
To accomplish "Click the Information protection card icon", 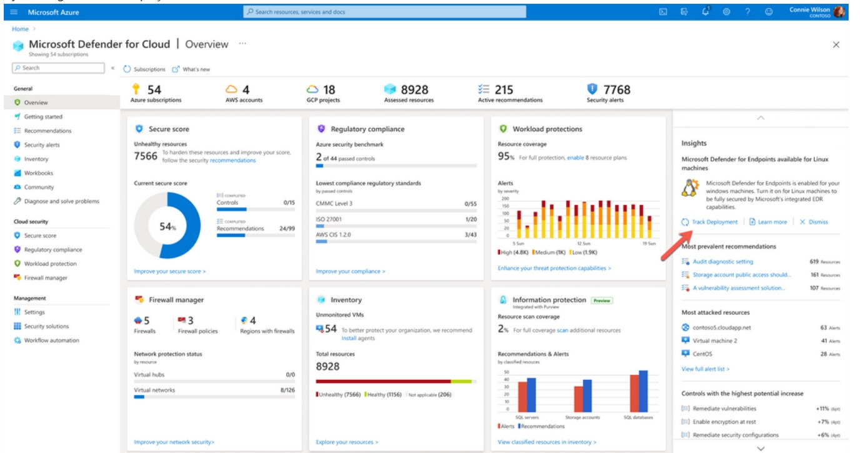I will coord(503,299).
